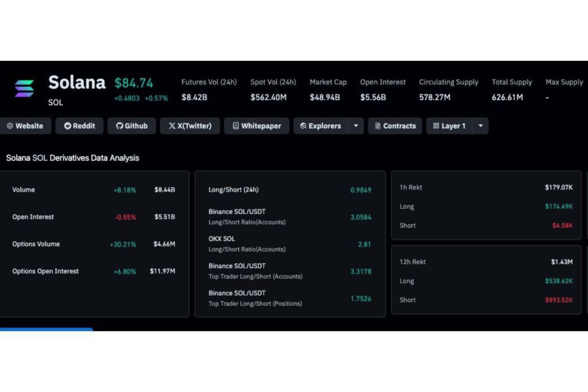The image size is (588, 392).
Task: Click the $4.58K short liquidation value
Action: (x=563, y=226)
